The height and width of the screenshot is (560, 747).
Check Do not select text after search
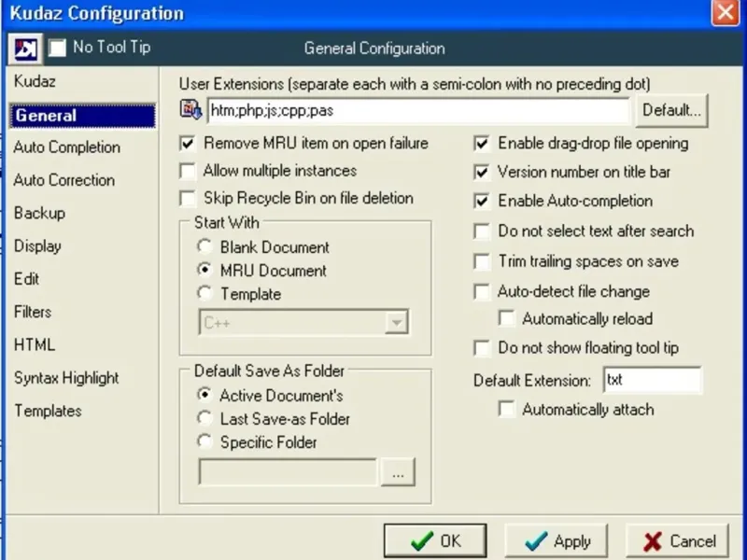(x=482, y=231)
